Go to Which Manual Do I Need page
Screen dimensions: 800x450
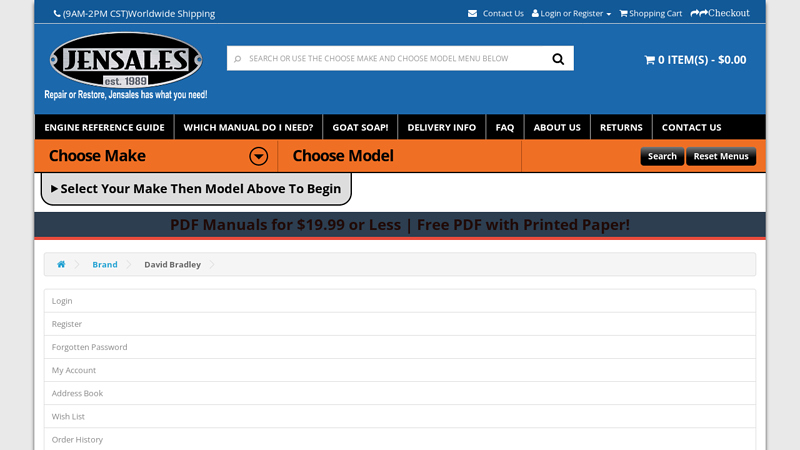[x=248, y=128]
